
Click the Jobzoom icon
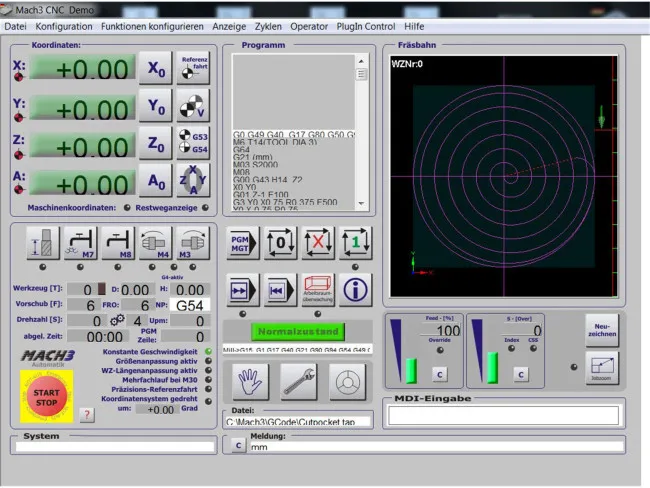602,367
